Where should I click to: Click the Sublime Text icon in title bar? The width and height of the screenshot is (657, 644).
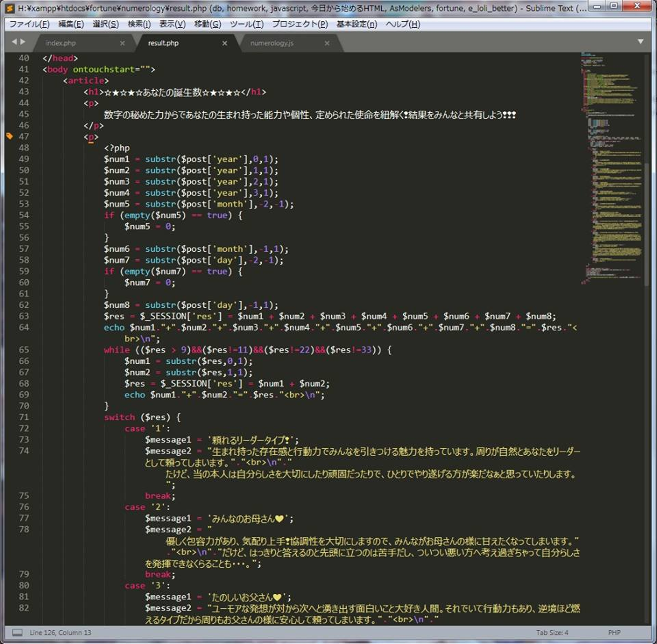click(x=10, y=8)
